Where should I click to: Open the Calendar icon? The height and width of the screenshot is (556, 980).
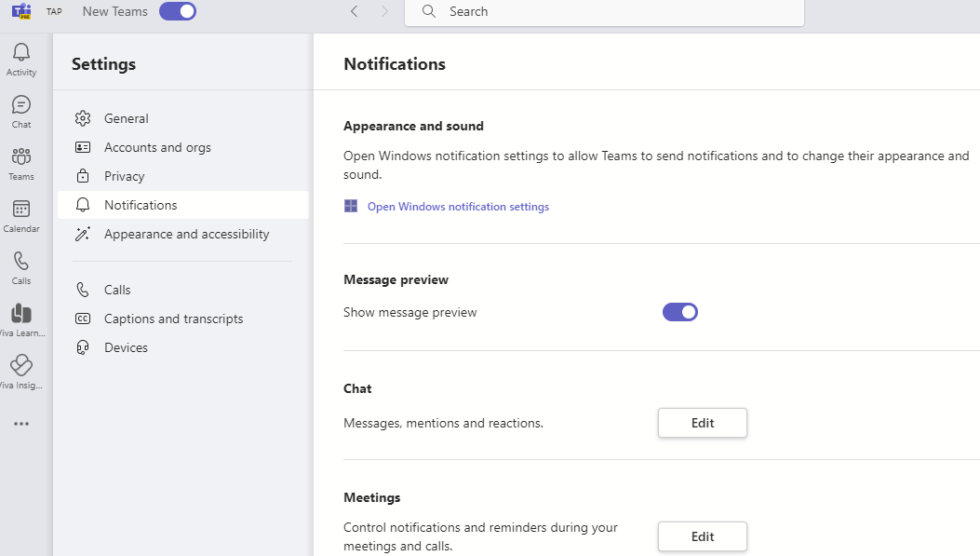[21, 211]
